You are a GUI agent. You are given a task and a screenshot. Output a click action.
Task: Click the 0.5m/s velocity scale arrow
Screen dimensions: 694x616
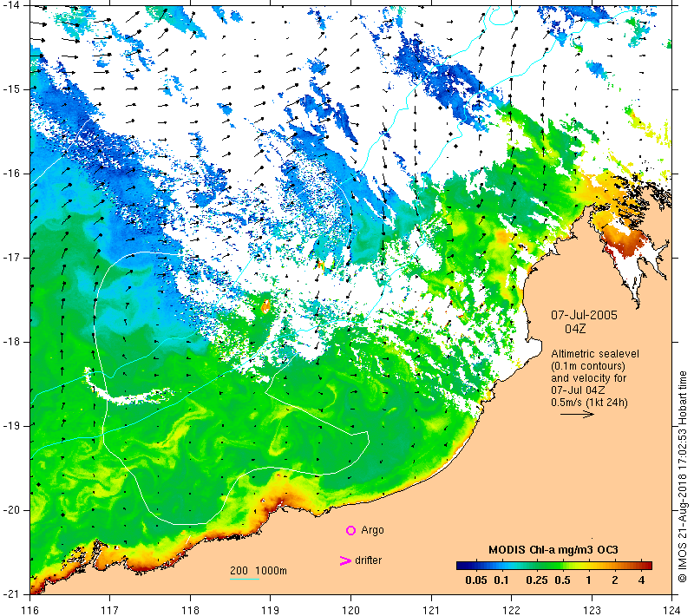pyautogui.click(x=577, y=414)
